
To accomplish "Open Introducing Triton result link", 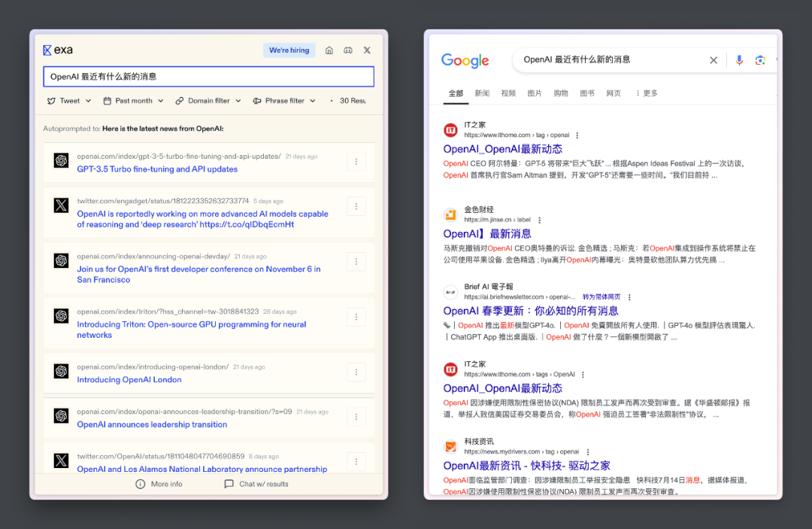I will [x=192, y=330].
